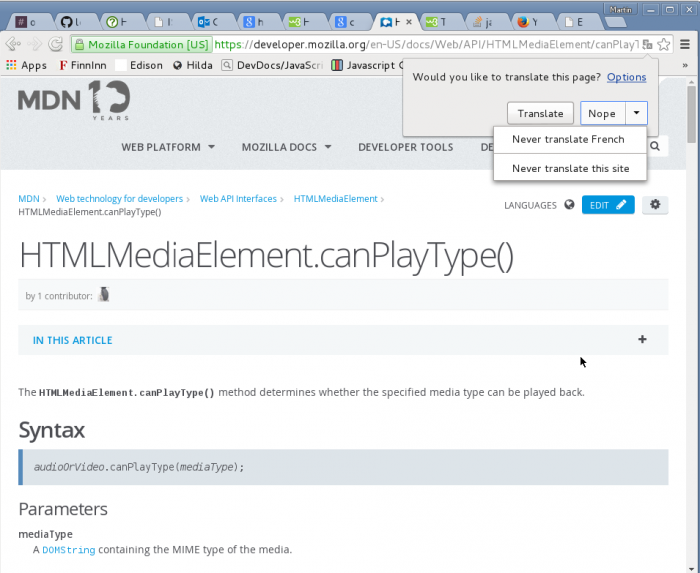The width and height of the screenshot is (700, 573).
Task: Open the translation Options link
Action: click(x=626, y=77)
